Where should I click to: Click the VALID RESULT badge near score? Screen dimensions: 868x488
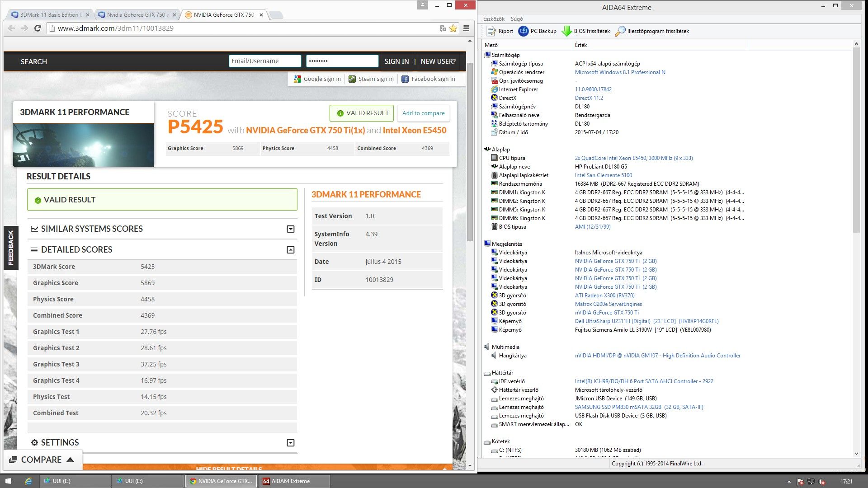coord(362,113)
